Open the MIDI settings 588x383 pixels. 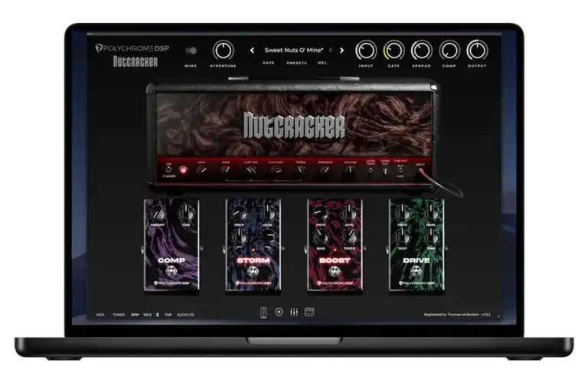point(100,315)
